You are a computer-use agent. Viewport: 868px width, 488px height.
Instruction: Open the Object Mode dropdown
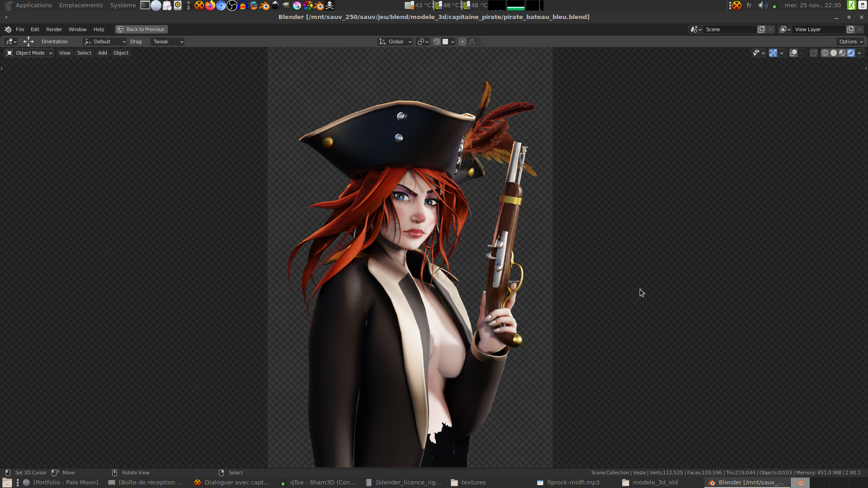(29, 53)
